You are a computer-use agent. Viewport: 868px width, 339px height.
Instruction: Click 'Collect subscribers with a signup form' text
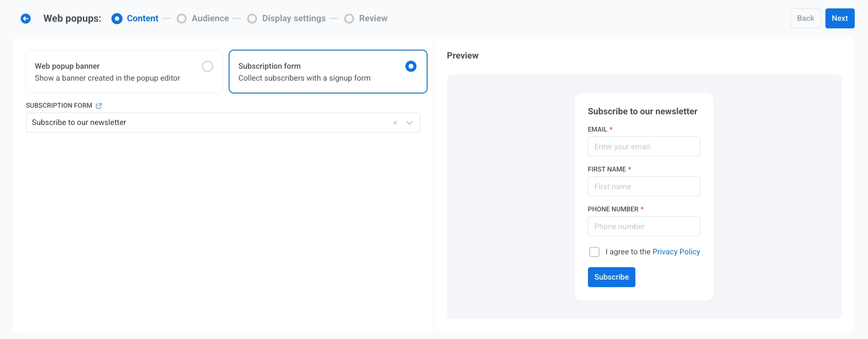click(304, 78)
